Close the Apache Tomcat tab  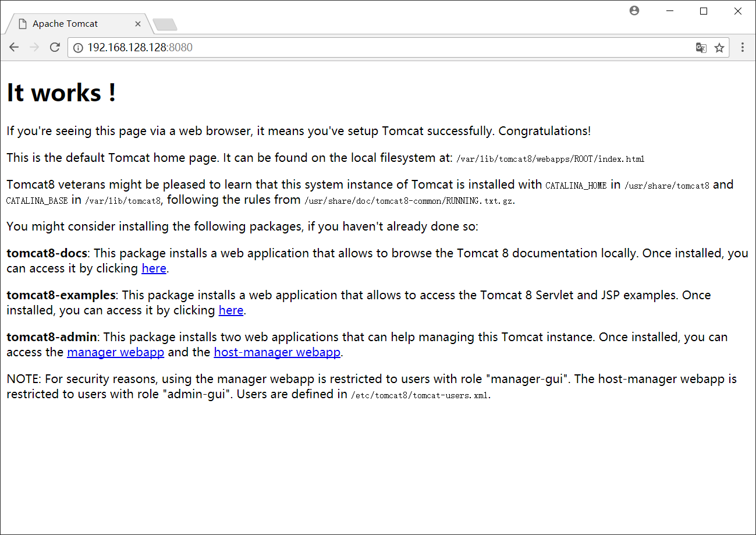click(x=138, y=24)
